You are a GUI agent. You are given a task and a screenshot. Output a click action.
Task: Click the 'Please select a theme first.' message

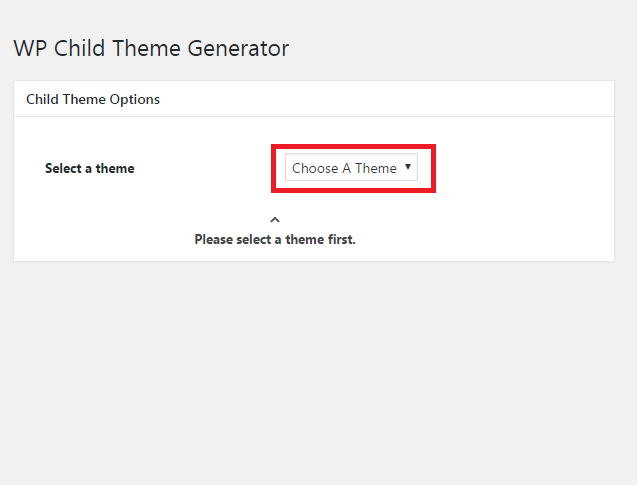(x=275, y=239)
